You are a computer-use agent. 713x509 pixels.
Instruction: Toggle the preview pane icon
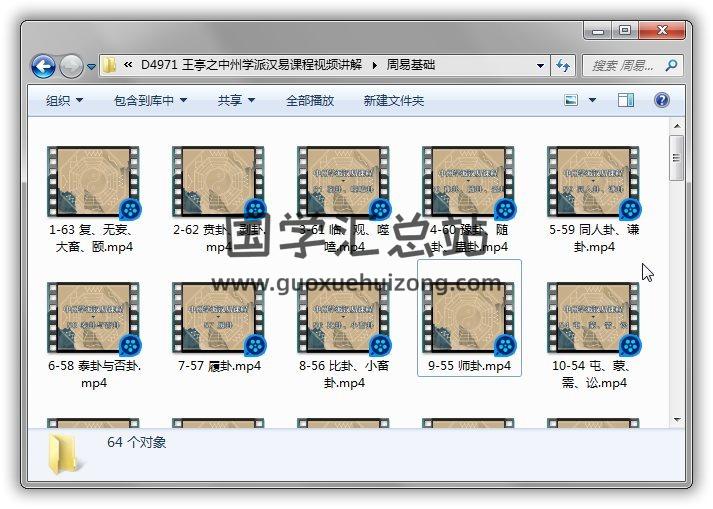click(626, 100)
